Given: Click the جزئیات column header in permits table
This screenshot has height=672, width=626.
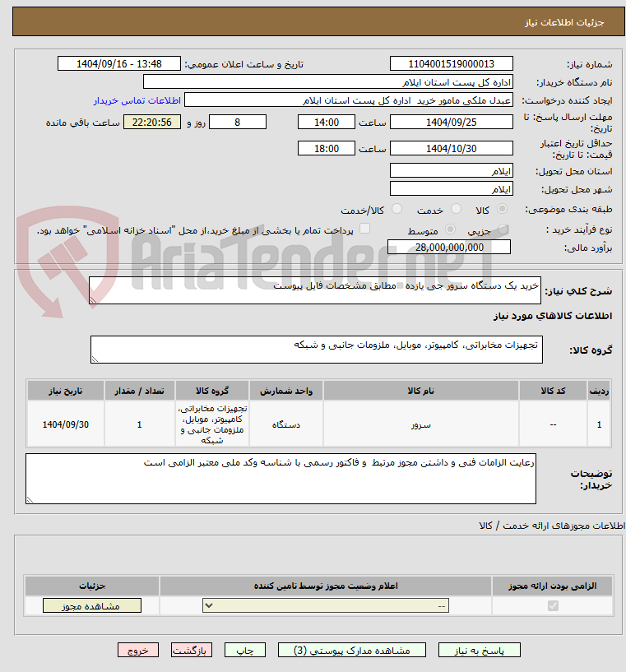Looking at the screenshot, I should 92,586.
